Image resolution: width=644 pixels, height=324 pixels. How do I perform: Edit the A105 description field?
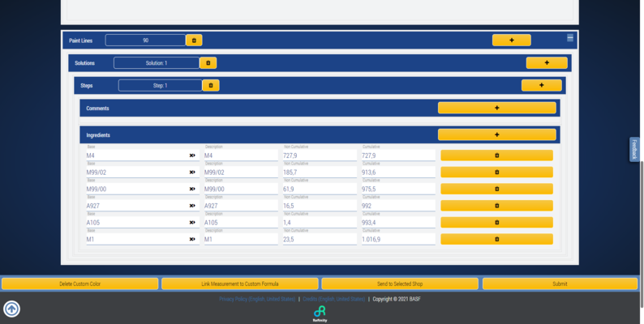pyautogui.click(x=241, y=223)
